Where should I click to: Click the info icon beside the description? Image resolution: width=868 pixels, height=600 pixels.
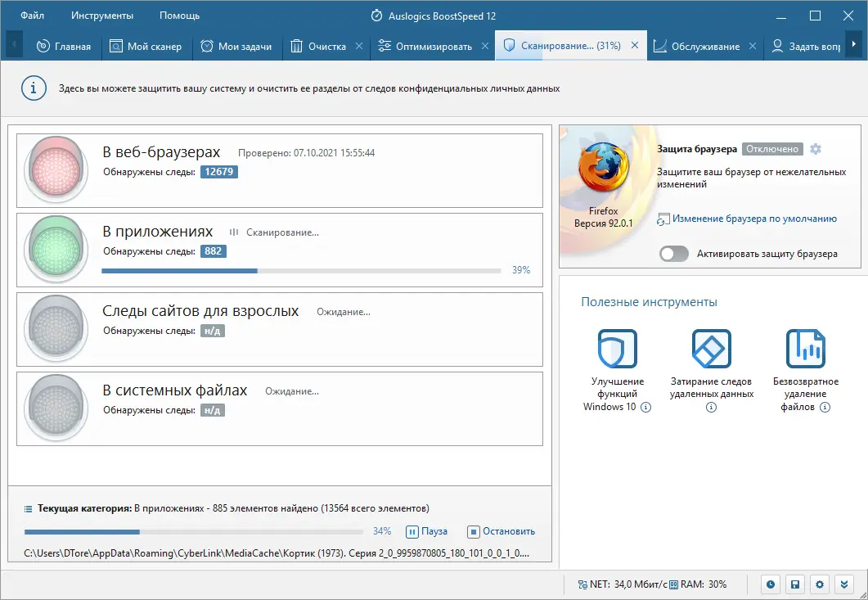[x=34, y=88]
